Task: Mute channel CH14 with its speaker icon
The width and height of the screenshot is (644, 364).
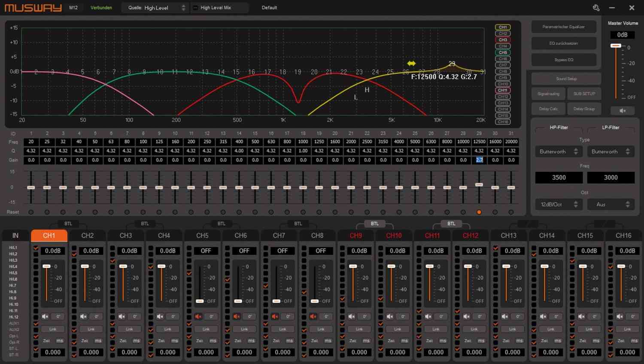Action: coord(543,317)
